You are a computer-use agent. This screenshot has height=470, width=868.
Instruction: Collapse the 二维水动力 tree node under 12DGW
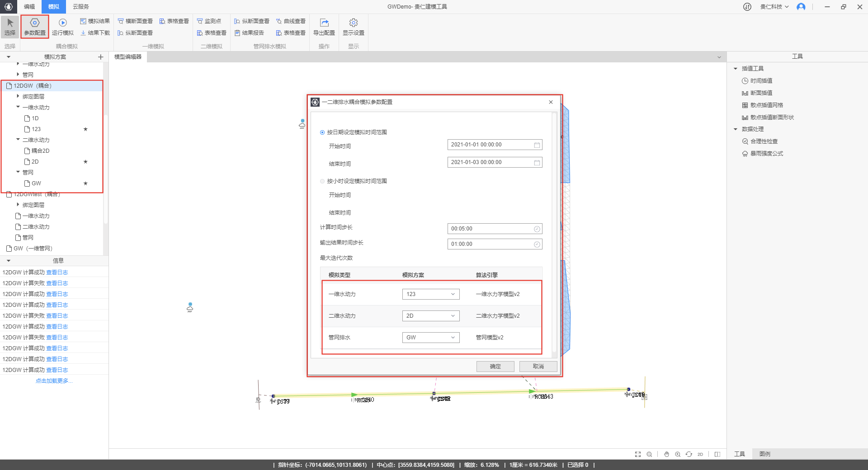(18, 140)
